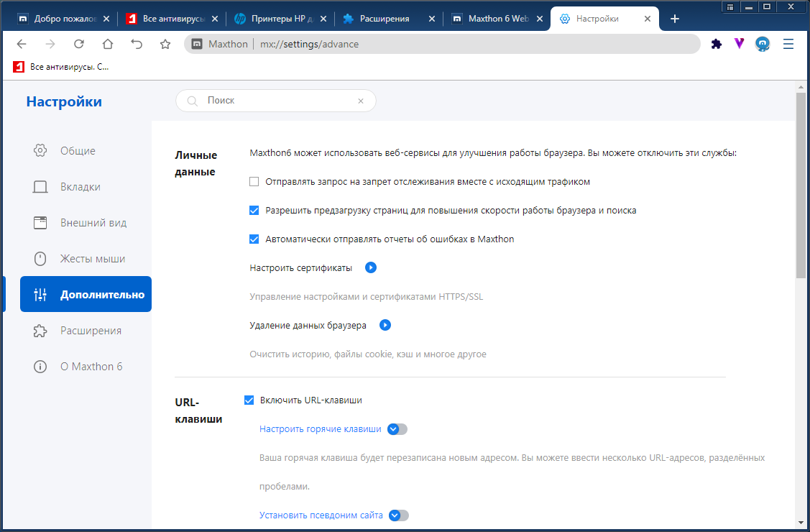Go forward with the right arrow icon
Screen dimensions: 810x532
click(50, 45)
